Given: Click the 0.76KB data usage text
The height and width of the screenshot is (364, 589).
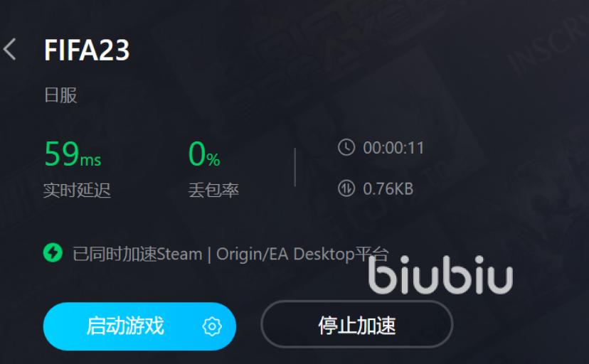Looking at the screenshot, I should [388, 189].
